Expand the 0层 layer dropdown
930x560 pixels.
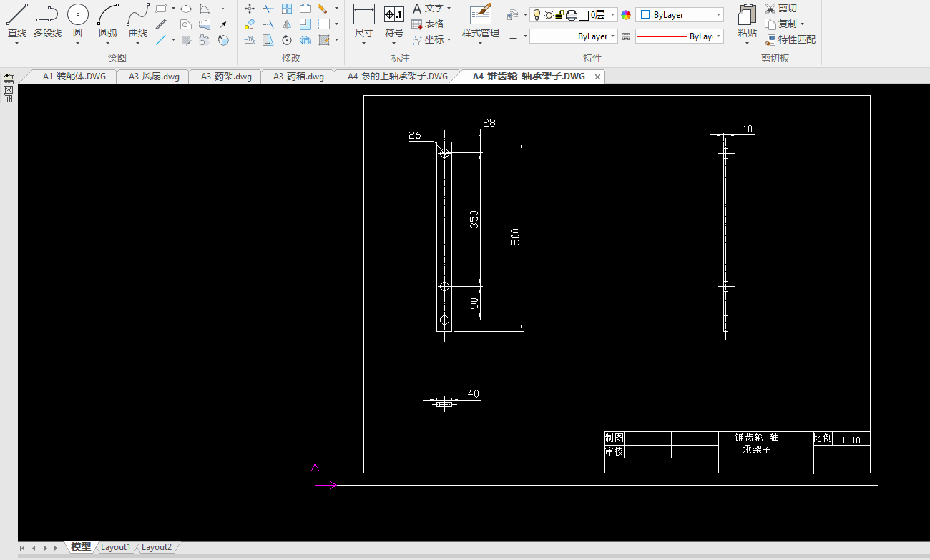(x=612, y=15)
